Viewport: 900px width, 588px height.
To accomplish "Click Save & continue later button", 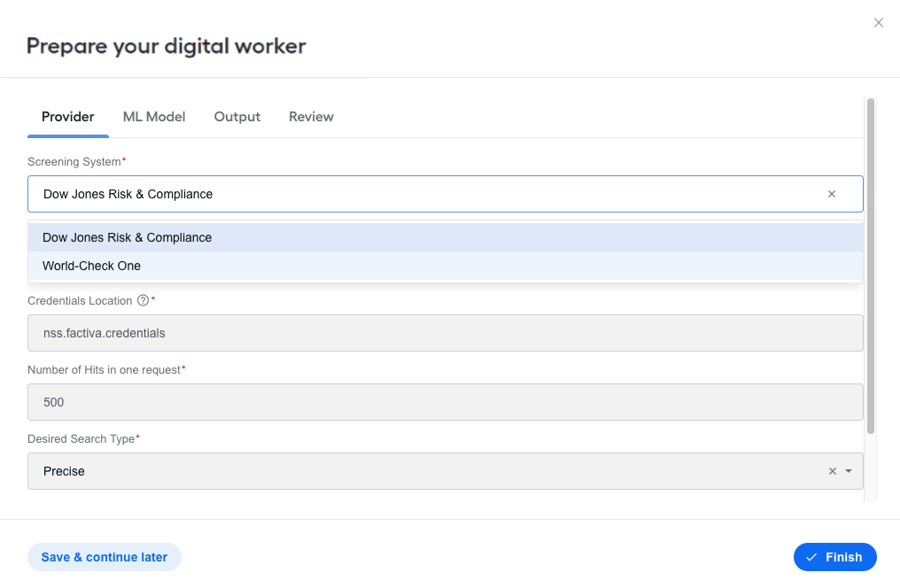I will (x=105, y=557).
